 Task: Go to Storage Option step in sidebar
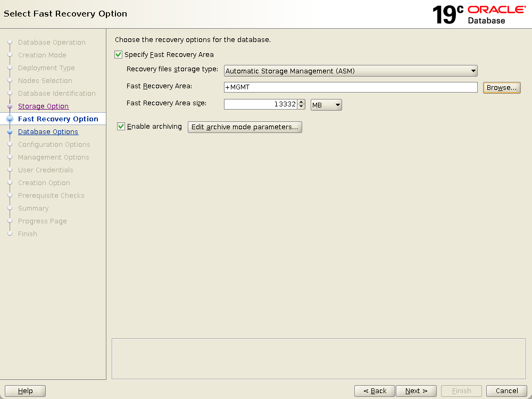(x=43, y=106)
